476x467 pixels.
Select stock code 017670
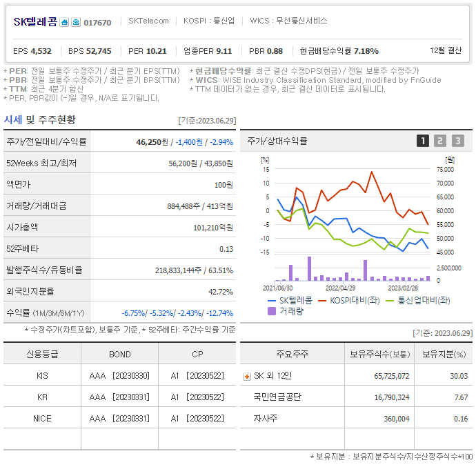(x=97, y=23)
